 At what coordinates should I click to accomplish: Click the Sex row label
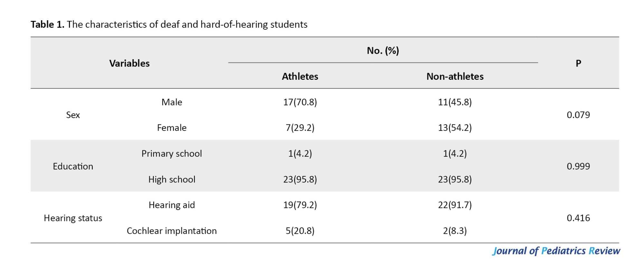(73, 115)
